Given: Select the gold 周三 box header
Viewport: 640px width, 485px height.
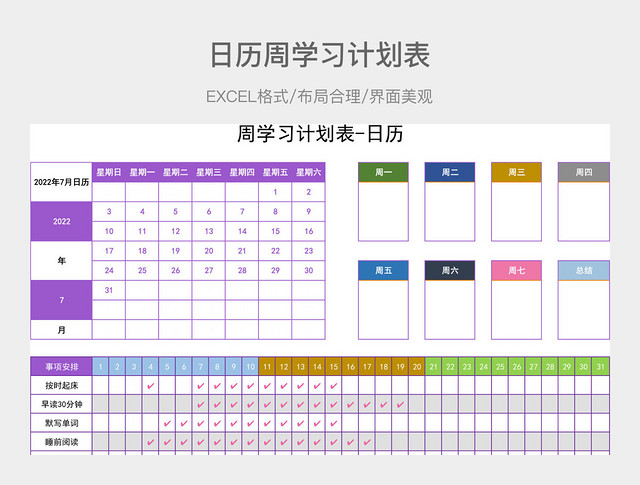Looking at the screenshot, I should click(x=516, y=172).
